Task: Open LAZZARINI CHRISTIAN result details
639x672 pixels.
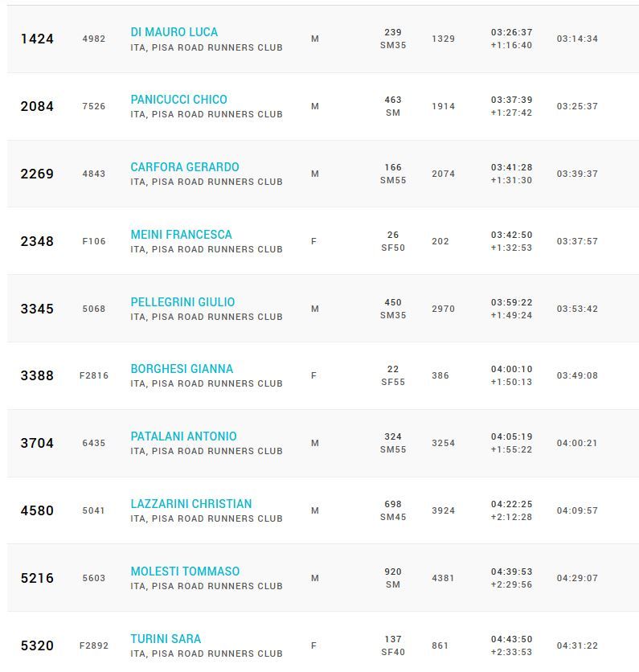Action: pos(191,504)
